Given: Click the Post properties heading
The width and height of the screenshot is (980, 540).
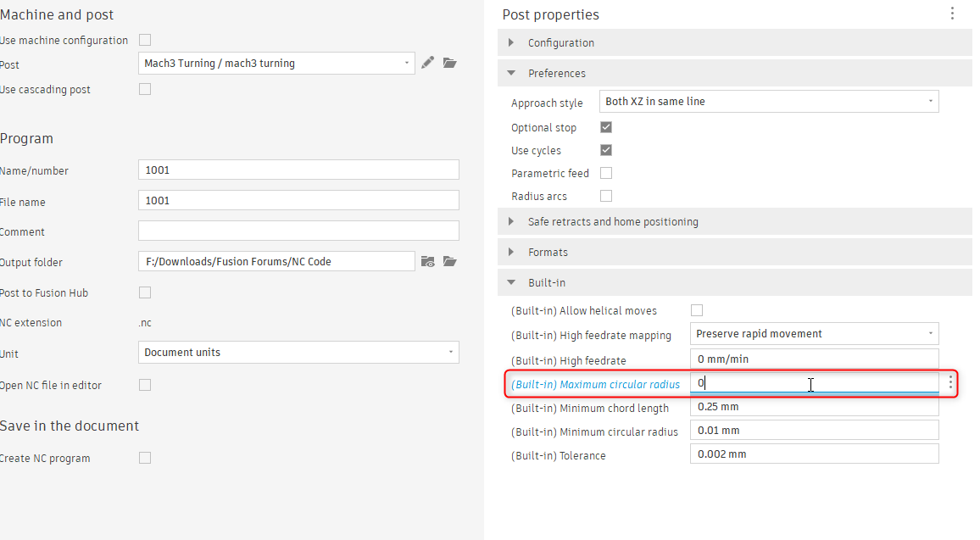Looking at the screenshot, I should tap(551, 14).
